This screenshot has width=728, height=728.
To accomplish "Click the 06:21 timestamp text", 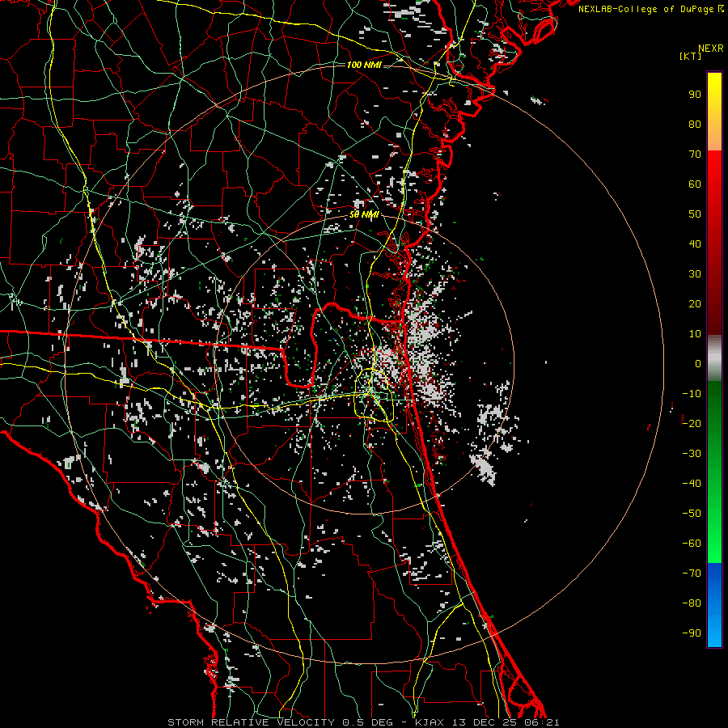I will pos(542,722).
